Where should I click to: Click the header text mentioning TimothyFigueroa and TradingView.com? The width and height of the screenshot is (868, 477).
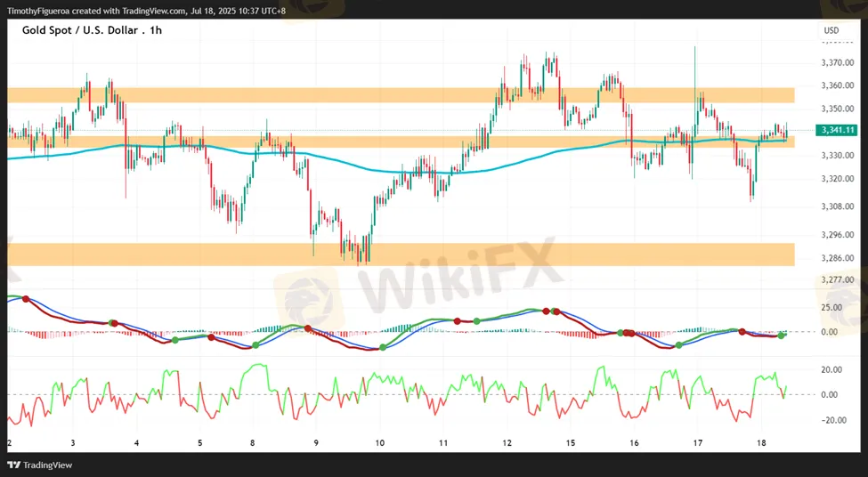(x=146, y=11)
